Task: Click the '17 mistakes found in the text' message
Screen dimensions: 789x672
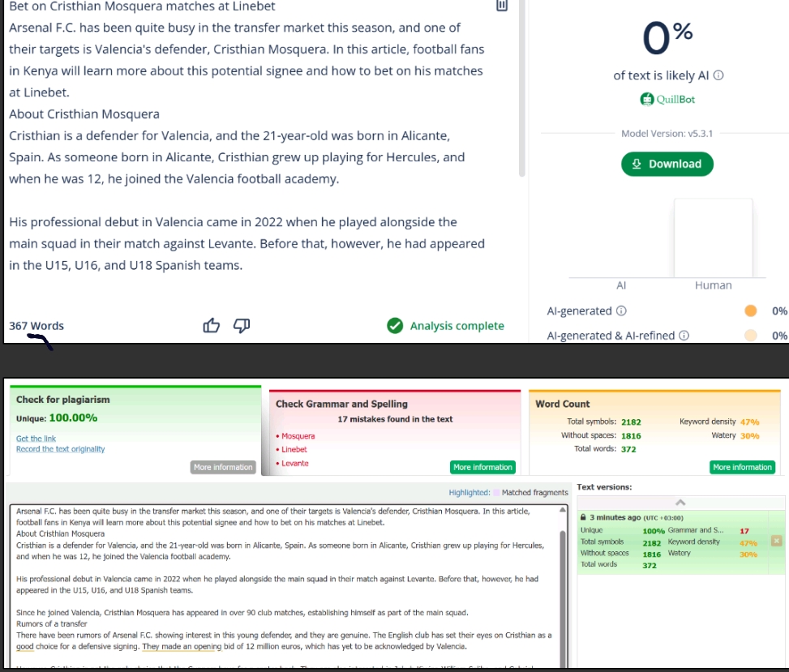Action: coord(395,419)
